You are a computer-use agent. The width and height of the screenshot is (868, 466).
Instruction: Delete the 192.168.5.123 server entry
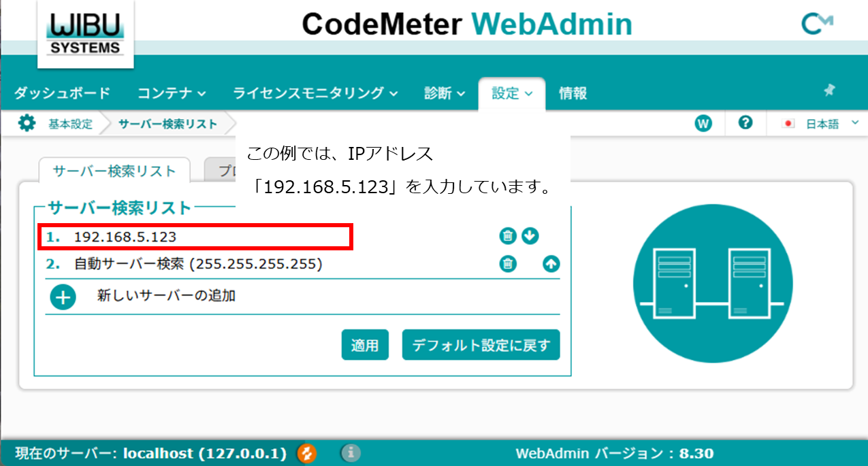[507, 236]
